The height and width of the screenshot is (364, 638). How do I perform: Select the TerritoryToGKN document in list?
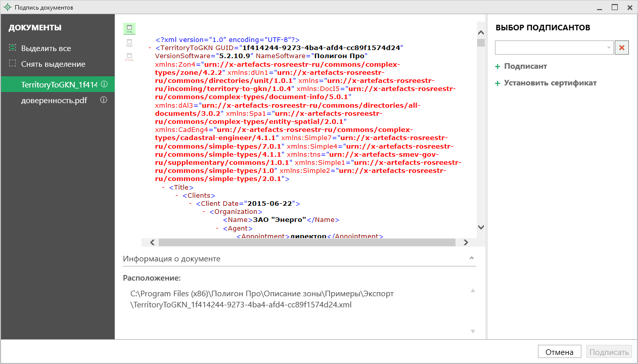click(x=58, y=84)
